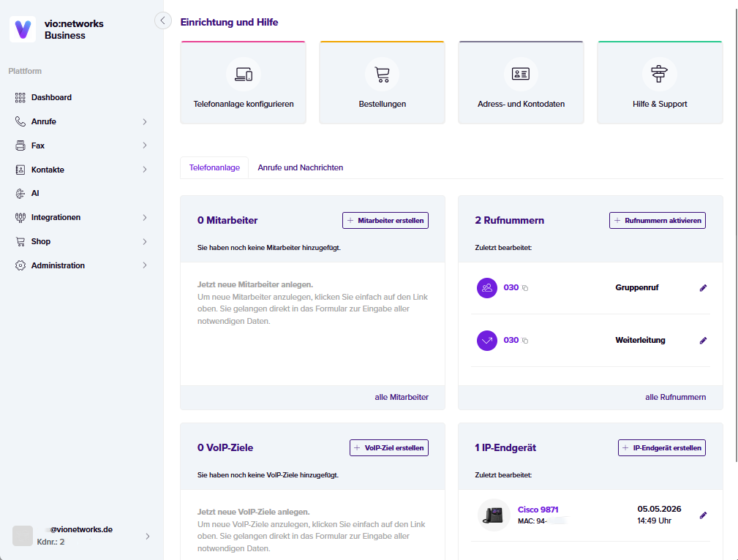Screen dimensions: 738x560
Task: Click the 0 VoIP-Ziele heading
Action: 225,448
